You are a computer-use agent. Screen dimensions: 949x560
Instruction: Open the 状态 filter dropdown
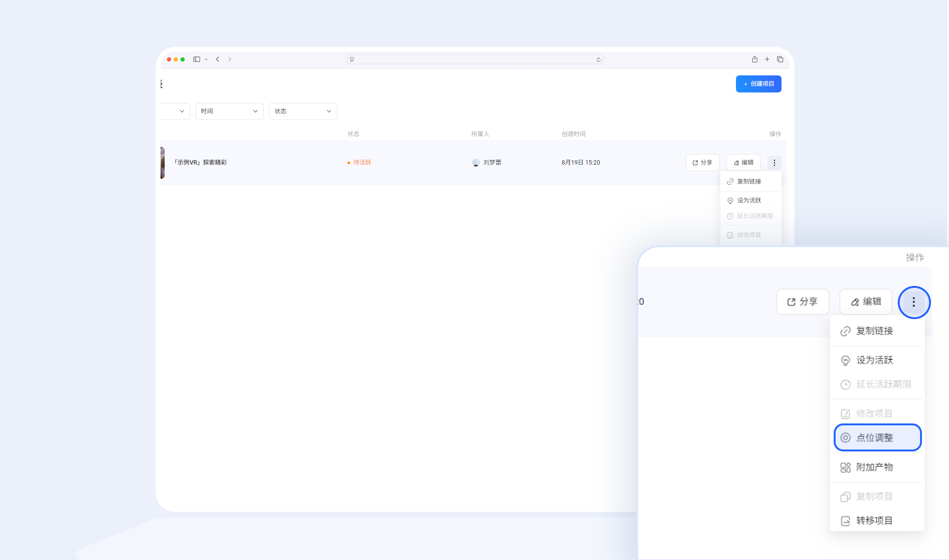click(303, 111)
